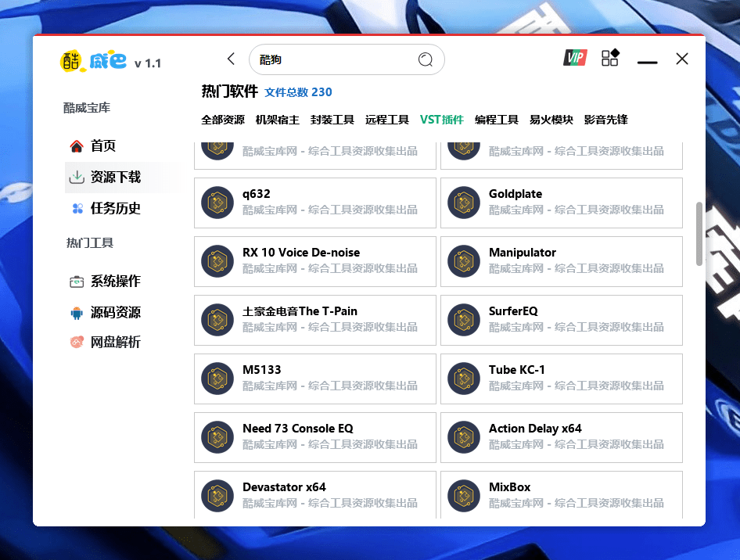Viewport: 740px width, 560px height.
Task: Click the android icon next to 源码资源
Action: click(x=77, y=313)
